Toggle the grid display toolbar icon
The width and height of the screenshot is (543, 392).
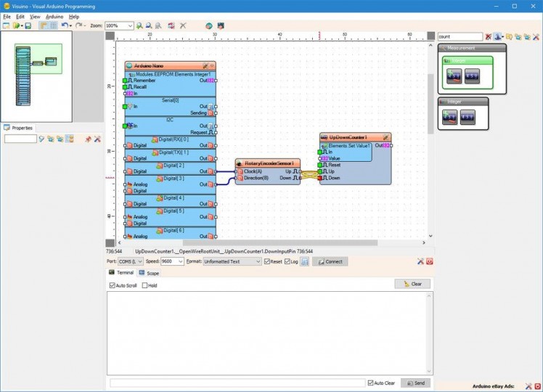tap(53, 25)
